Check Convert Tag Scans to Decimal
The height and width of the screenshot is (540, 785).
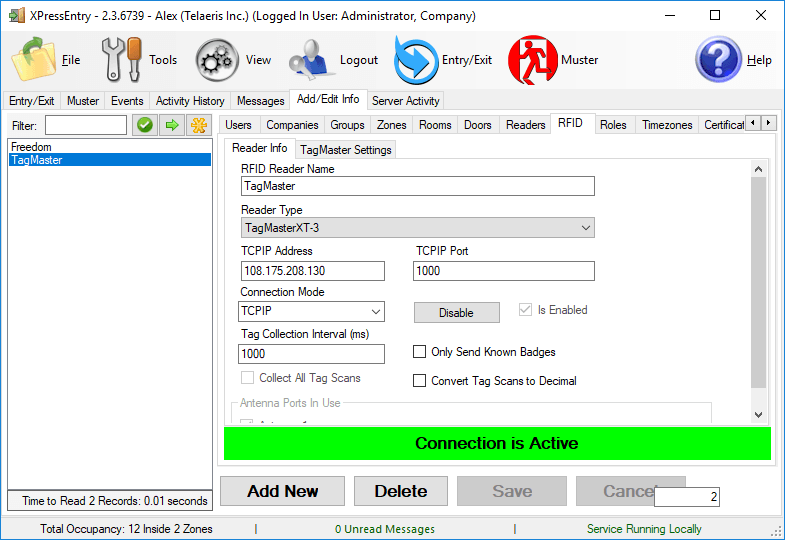(x=420, y=381)
